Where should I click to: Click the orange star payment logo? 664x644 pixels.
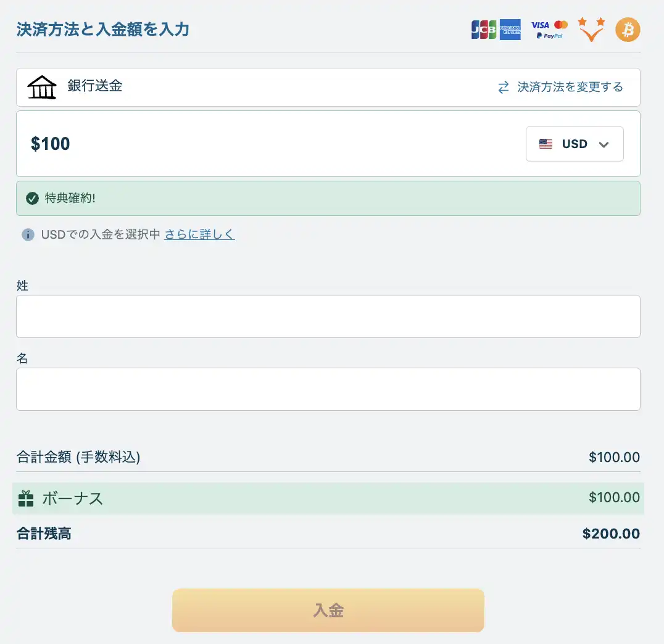(591, 29)
